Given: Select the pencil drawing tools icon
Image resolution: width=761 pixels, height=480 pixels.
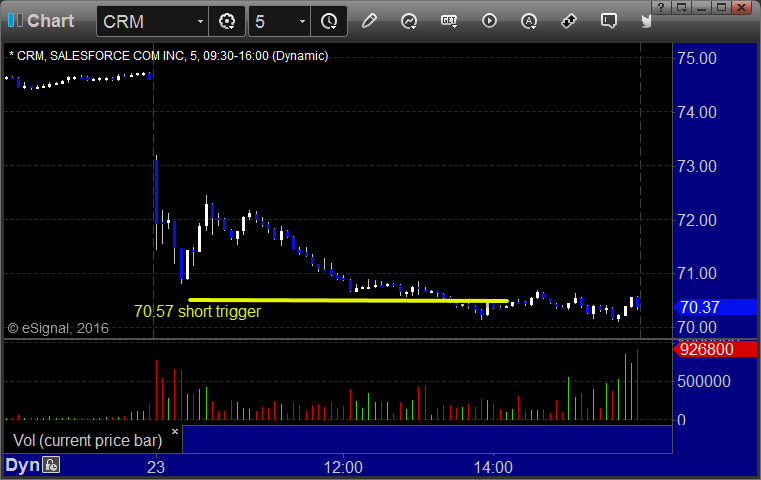Looking at the screenshot, I should pos(369,21).
